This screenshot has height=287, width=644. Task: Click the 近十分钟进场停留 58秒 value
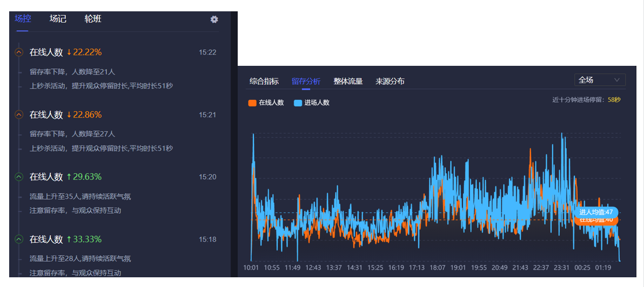[x=614, y=100]
